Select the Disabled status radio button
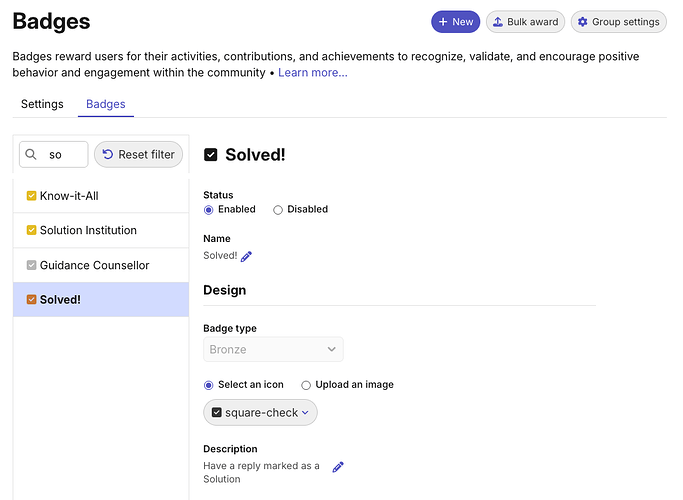The height and width of the screenshot is (500, 683). click(278, 210)
